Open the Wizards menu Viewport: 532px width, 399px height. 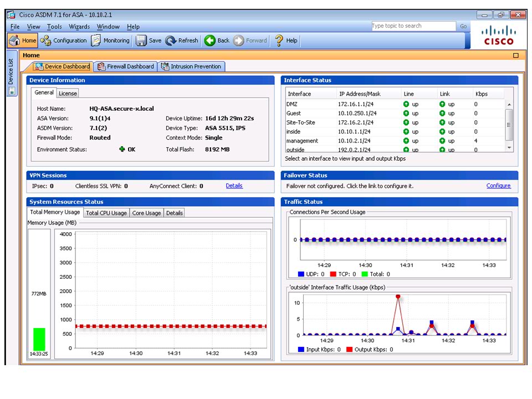coord(79,27)
